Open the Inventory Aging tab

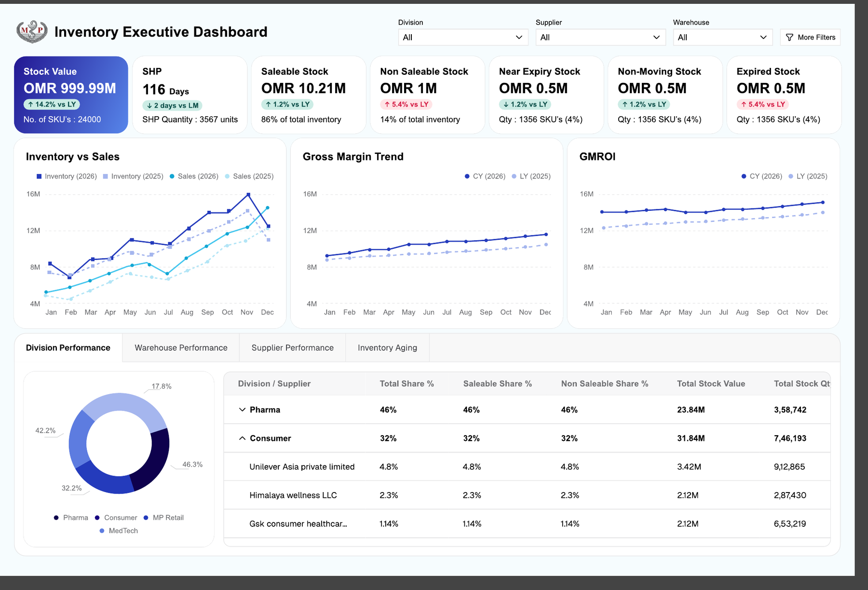pos(387,348)
